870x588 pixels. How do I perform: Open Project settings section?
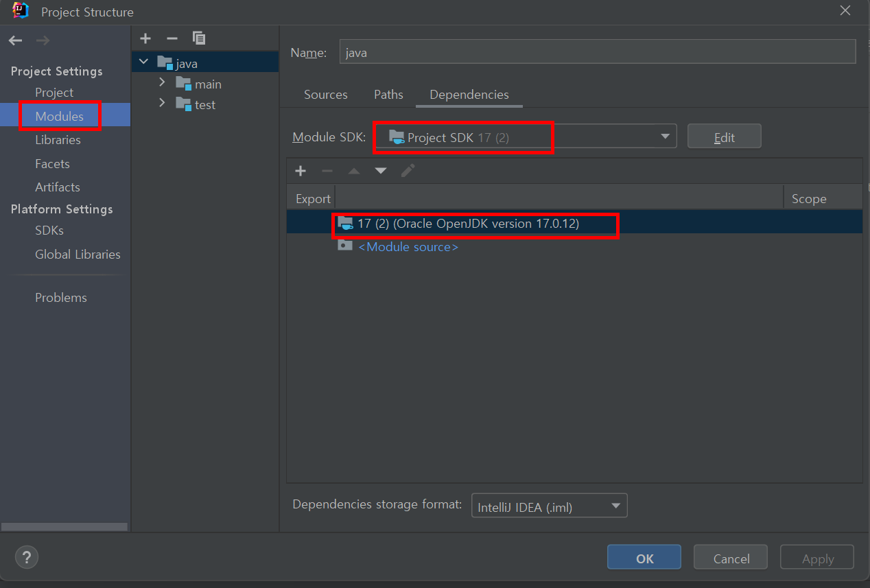(x=54, y=92)
